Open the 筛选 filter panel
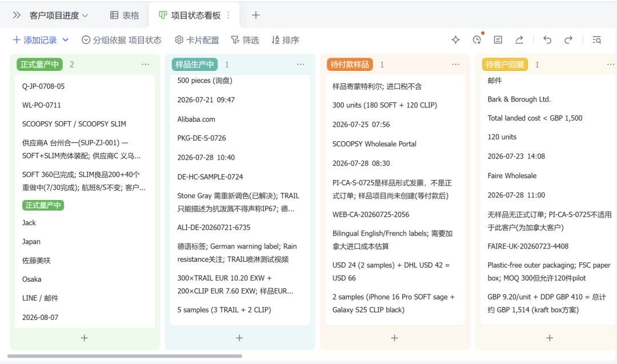Image resolution: width=617 pixels, height=364 pixels. tap(245, 40)
